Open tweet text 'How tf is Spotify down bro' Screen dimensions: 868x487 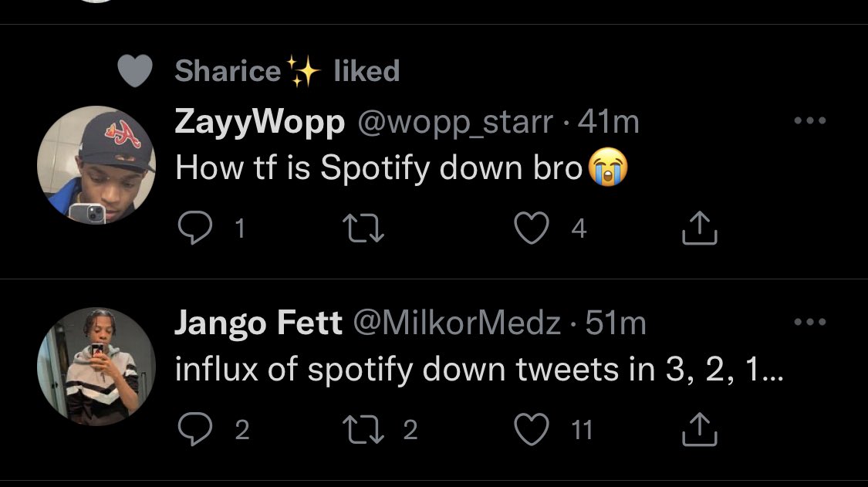coord(378,167)
